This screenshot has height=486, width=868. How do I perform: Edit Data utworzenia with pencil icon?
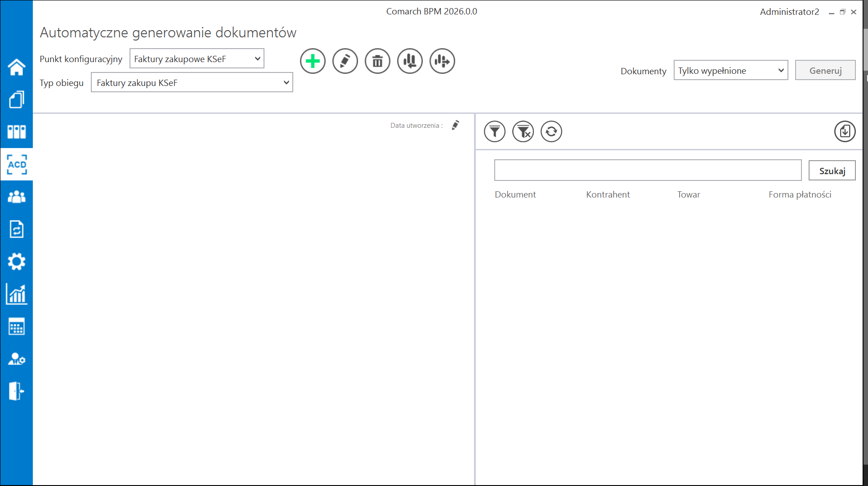click(456, 125)
